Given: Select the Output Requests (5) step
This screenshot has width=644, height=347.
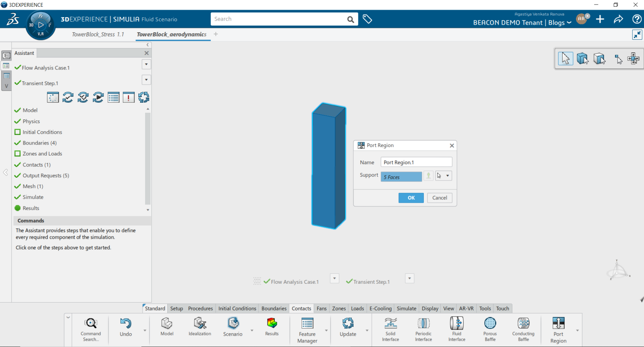Looking at the screenshot, I should pyautogui.click(x=42, y=176).
